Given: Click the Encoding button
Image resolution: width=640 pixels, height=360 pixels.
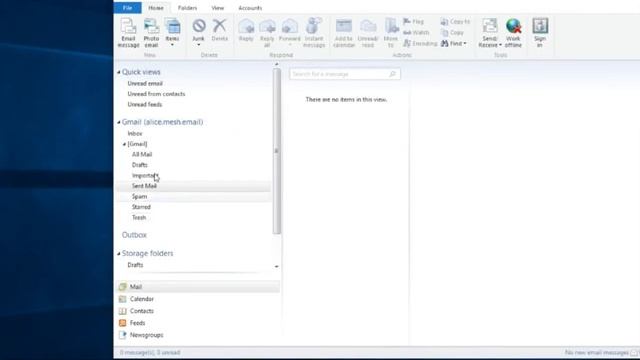Looking at the screenshot, I should click(420, 43).
